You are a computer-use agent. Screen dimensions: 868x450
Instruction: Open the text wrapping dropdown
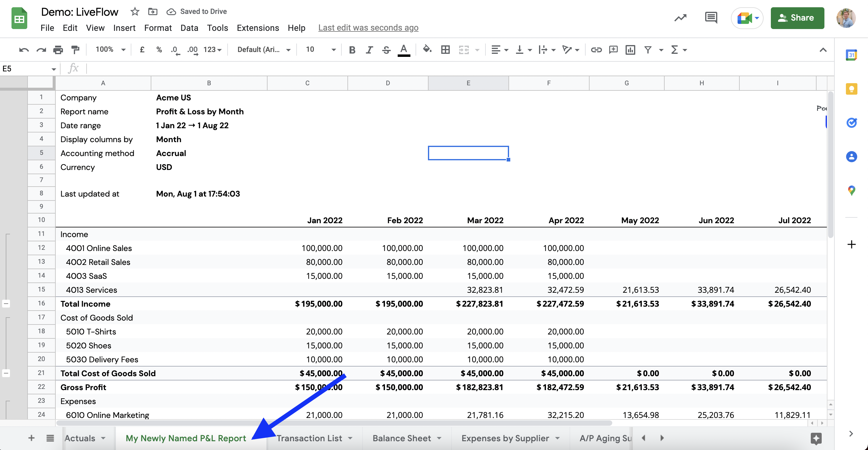coord(547,50)
